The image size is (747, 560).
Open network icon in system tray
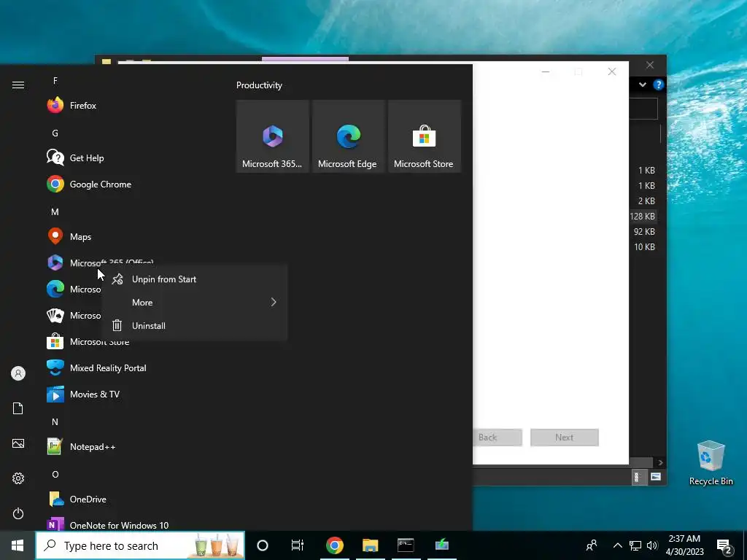635,545
